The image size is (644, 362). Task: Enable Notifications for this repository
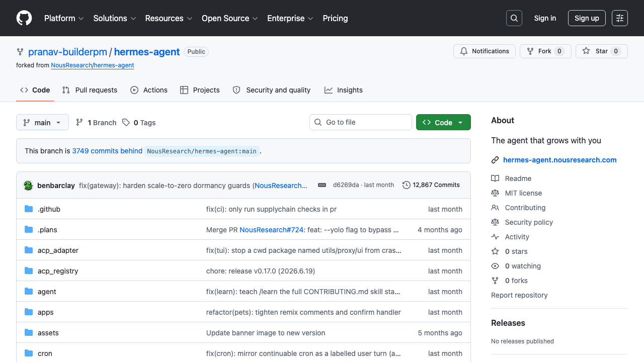tap(485, 51)
